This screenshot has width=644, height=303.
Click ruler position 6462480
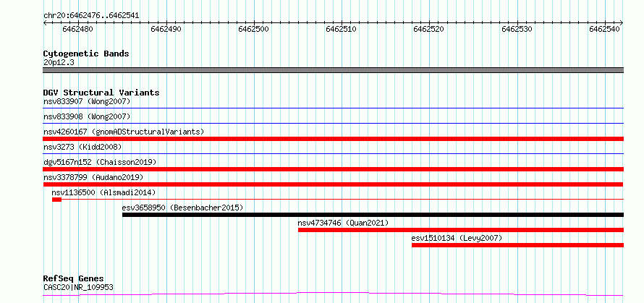click(78, 29)
